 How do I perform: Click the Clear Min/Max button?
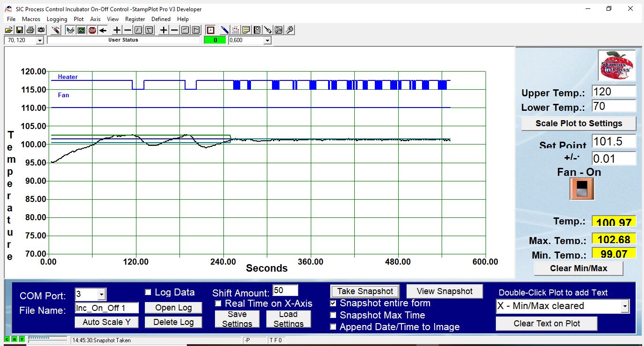[x=579, y=268]
